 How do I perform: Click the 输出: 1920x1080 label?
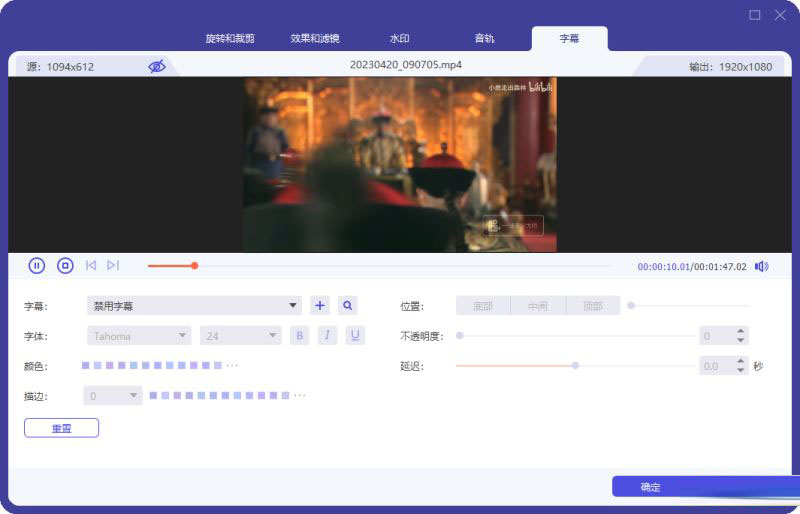coord(730,67)
